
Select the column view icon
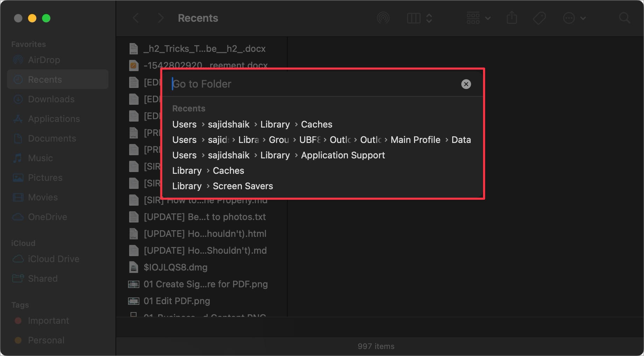coord(414,18)
